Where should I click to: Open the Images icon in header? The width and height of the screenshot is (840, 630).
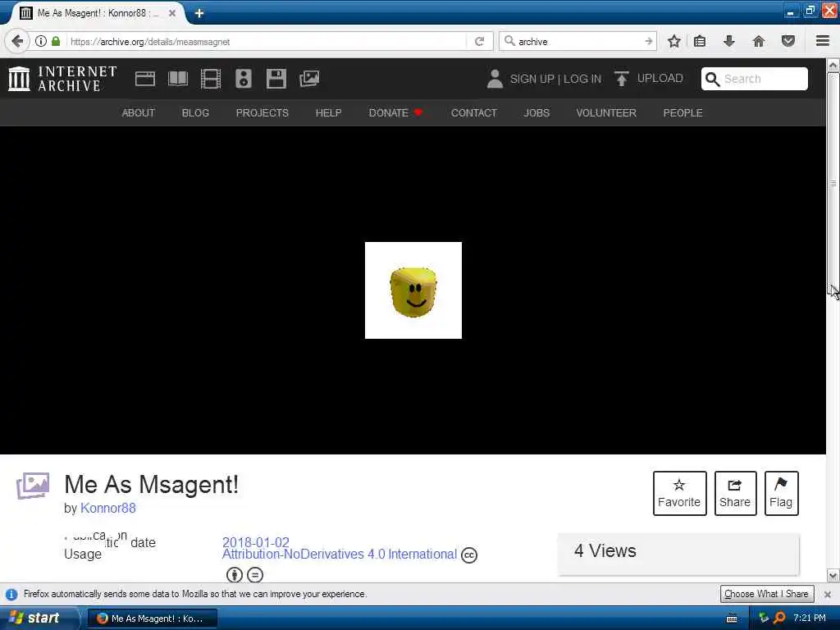309,79
